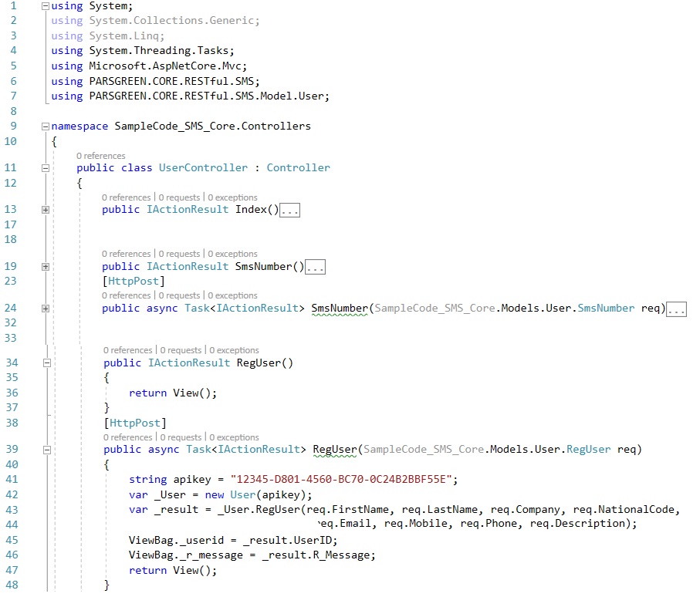Image resolution: width=700 pixels, height=597 pixels.
Task: Click the HttpPost attribute above async RegUser
Action: [135, 423]
